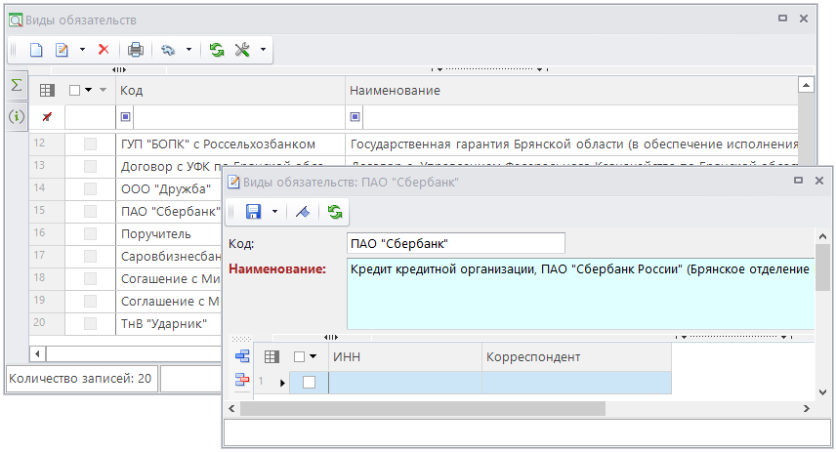Sort by the Код column header
This screenshot has width=836, height=452.
coord(230,91)
